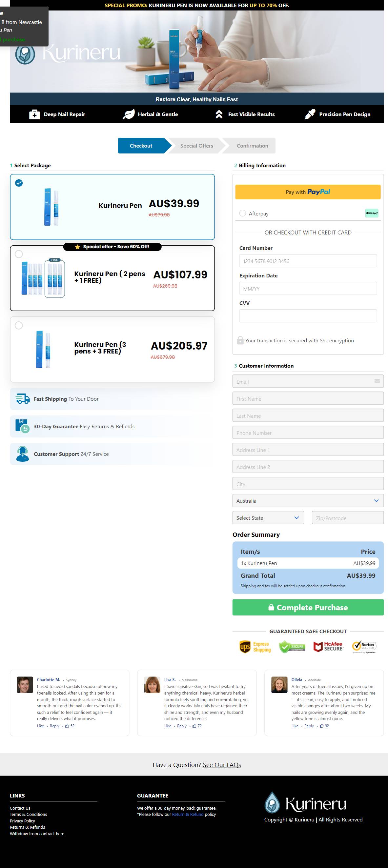Click the Customer Support headset icon

22,454
